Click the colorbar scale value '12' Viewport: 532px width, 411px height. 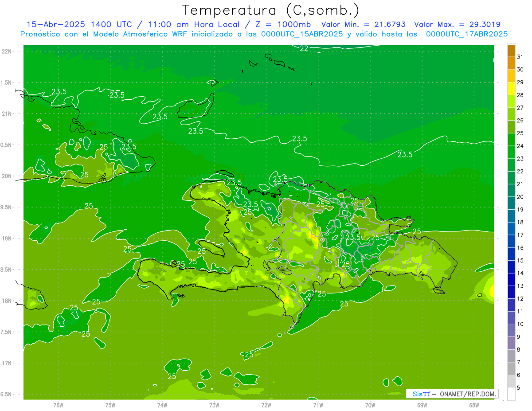520,299
